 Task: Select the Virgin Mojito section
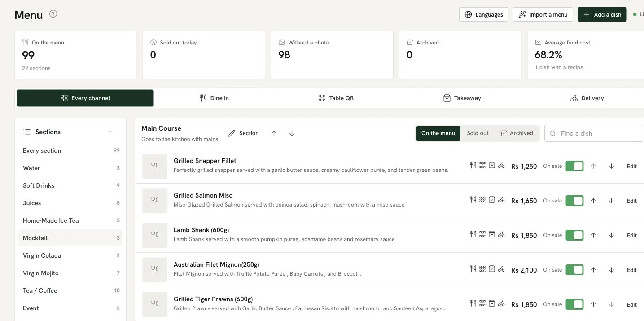(x=70, y=273)
